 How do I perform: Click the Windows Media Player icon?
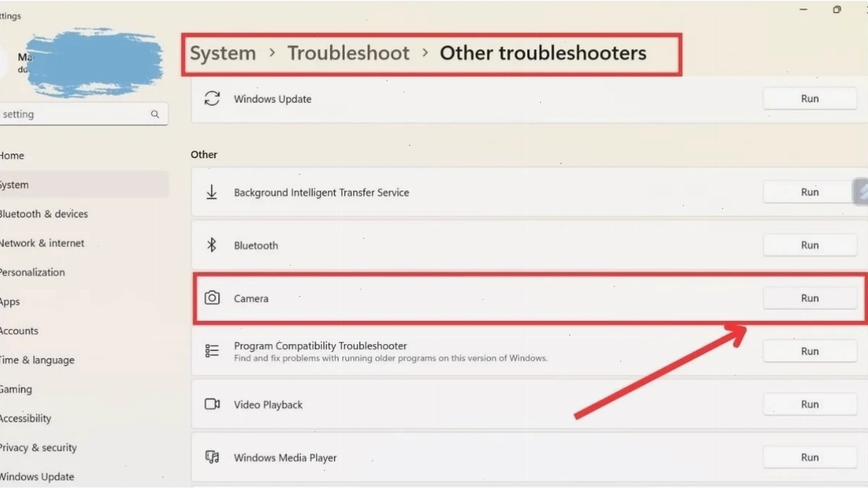[212, 457]
